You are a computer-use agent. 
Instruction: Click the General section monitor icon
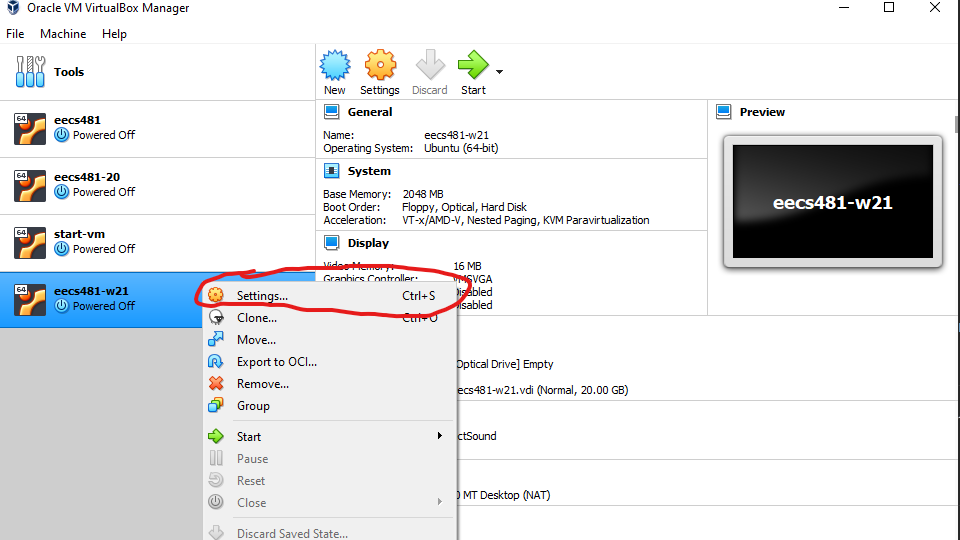point(331,111)
